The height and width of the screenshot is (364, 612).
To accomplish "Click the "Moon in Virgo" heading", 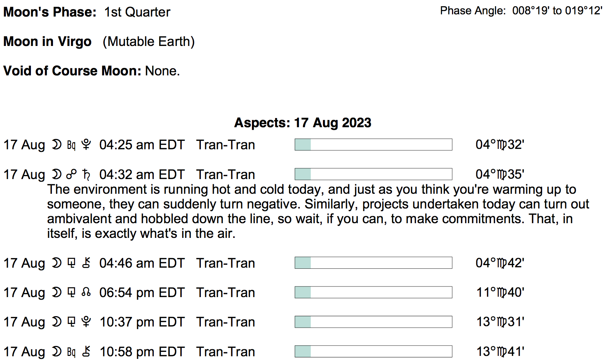I will coord(47,42).
